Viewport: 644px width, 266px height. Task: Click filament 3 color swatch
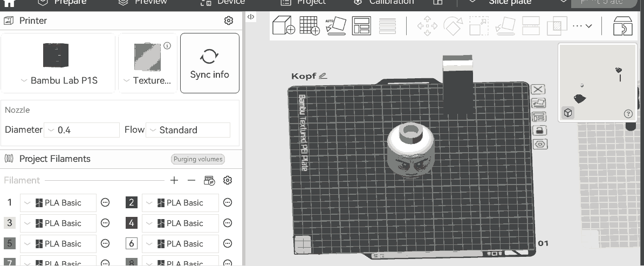pyautogui.click(x=10, y=223)
